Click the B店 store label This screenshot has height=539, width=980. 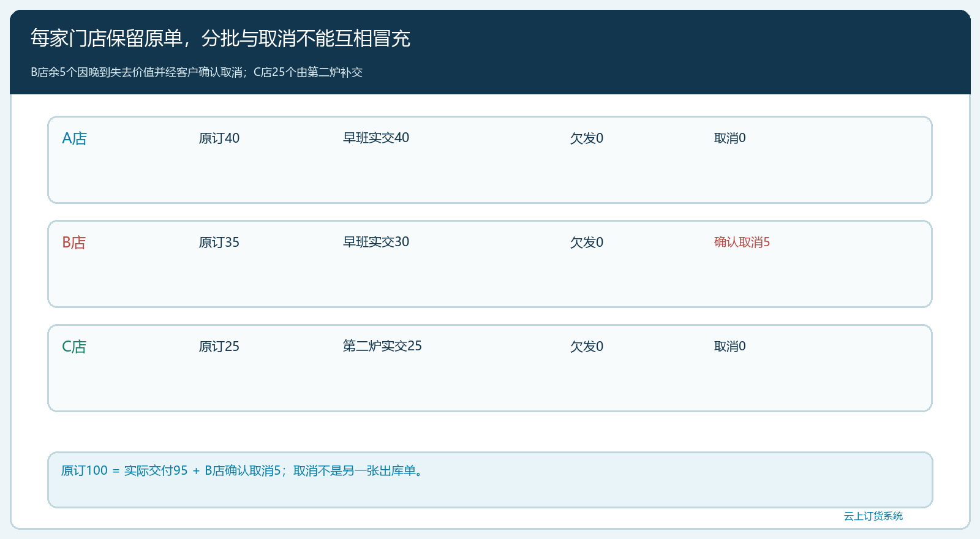(74, 243)
